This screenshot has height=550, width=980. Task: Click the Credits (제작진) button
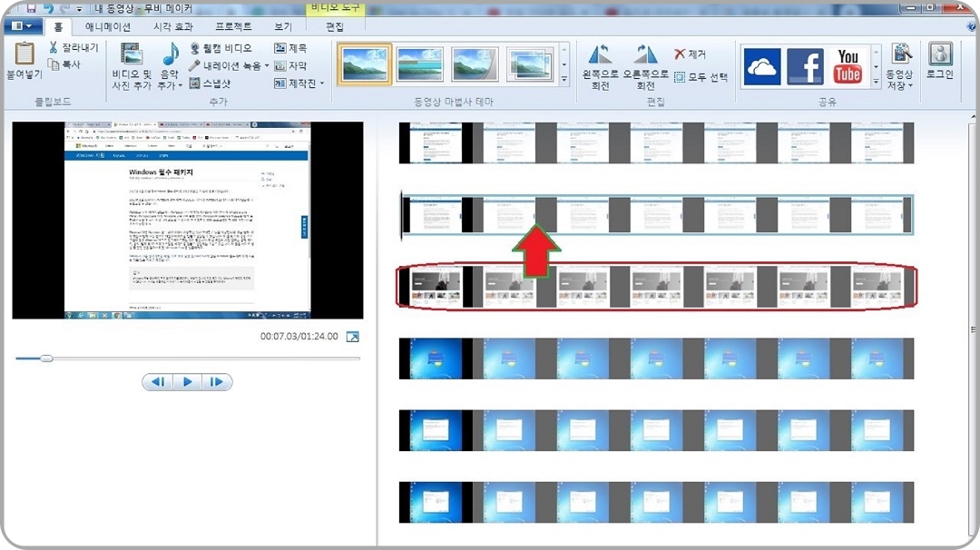[295, 83]
